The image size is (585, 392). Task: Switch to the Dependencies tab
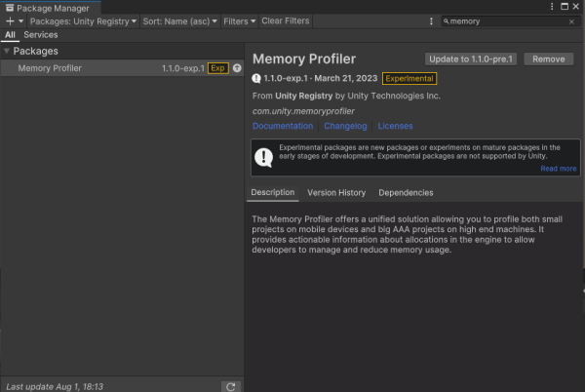coord(406,193)
